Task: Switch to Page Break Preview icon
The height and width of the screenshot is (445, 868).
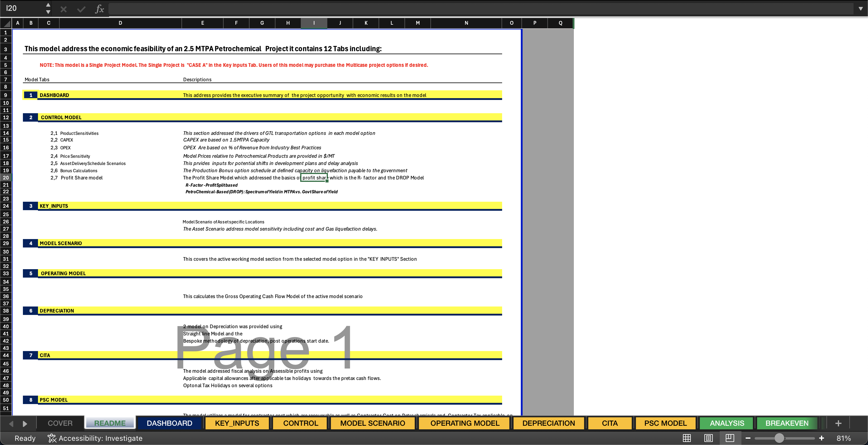Action: (730, 438)
